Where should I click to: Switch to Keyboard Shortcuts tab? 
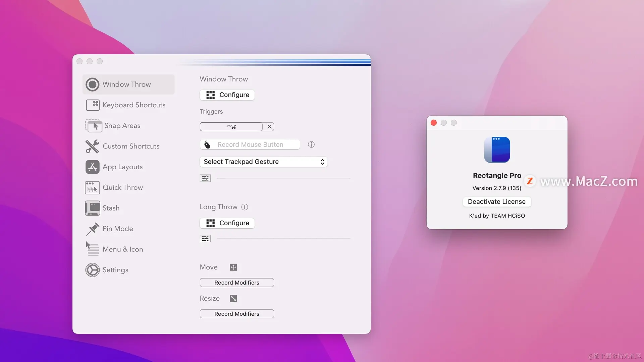(133, 105)
